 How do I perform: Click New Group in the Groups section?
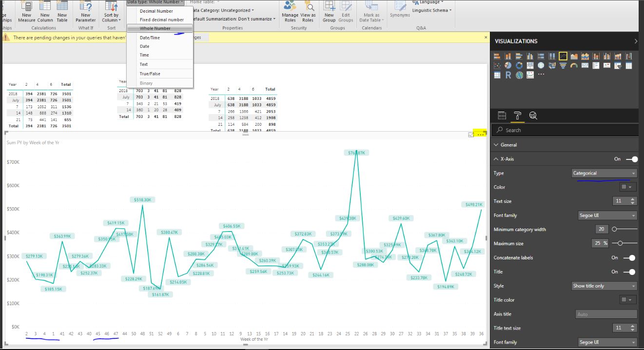pyautogui.click(x=329, y=12)
